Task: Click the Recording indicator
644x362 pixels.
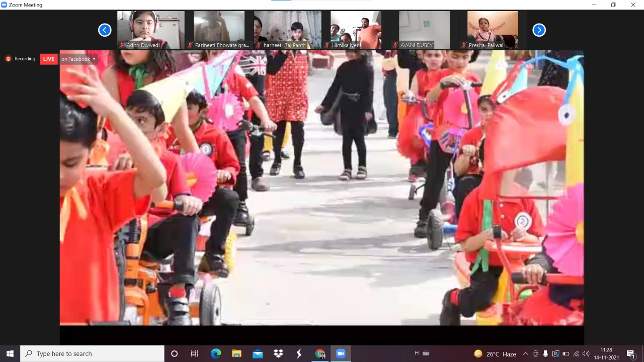Action: click(21, 59)
